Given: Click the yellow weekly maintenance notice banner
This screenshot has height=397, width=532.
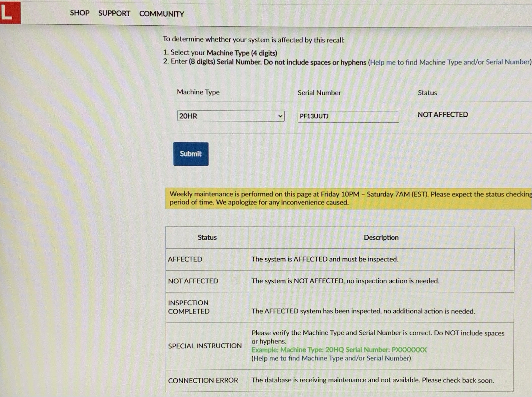Looking at the screenshot, I should click(348, 198).
